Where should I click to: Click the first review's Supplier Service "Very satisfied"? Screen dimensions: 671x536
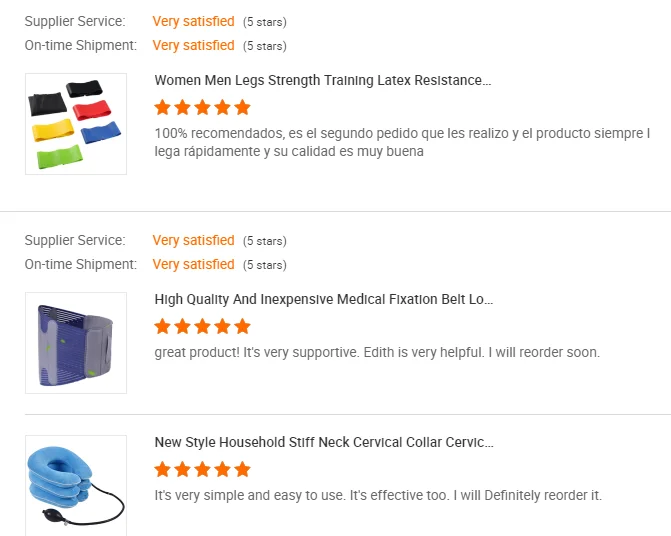point(193,21)
